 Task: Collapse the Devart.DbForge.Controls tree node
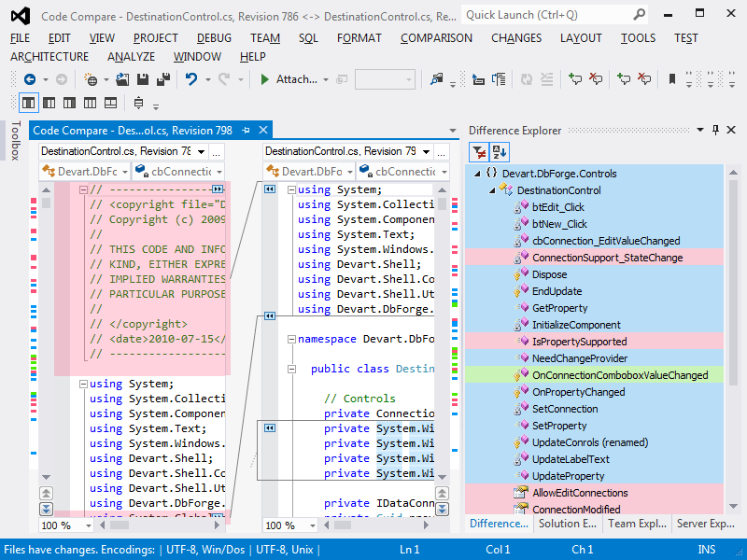tap(479, 174)
